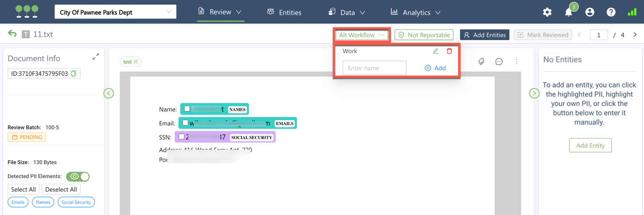Click the Enter name input field

tap(374, 68)
